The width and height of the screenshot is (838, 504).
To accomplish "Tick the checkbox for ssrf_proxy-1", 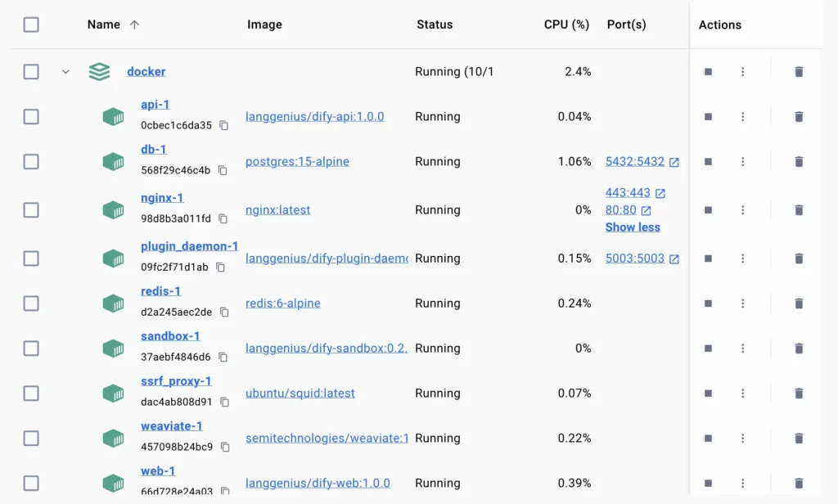I will 31,394.
